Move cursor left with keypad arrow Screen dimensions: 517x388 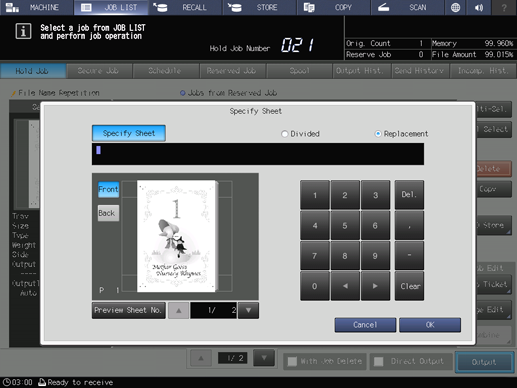click(345, 286)
